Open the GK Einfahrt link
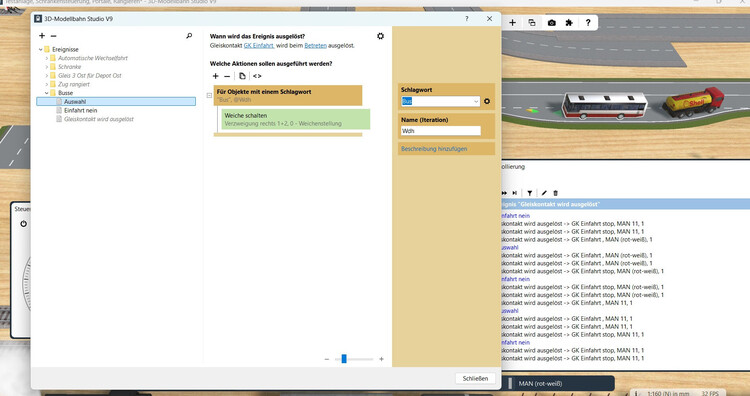 (259, 45)
